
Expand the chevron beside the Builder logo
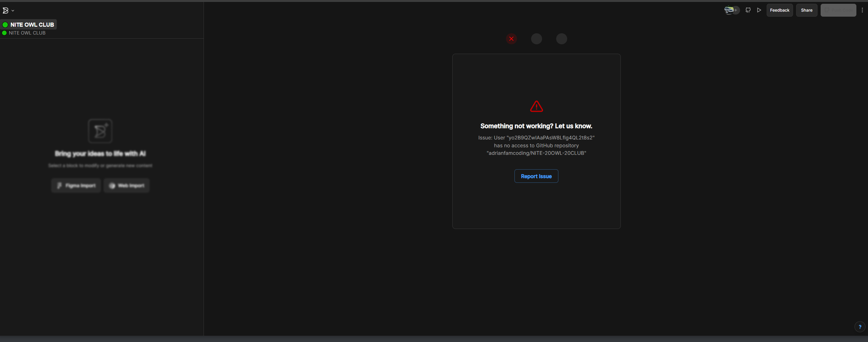[x=13, y=11]
